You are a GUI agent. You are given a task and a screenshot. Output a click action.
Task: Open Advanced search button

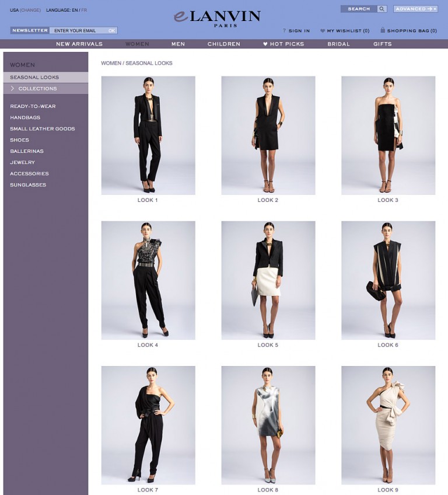pyautogui.click(x=415, y=9)
